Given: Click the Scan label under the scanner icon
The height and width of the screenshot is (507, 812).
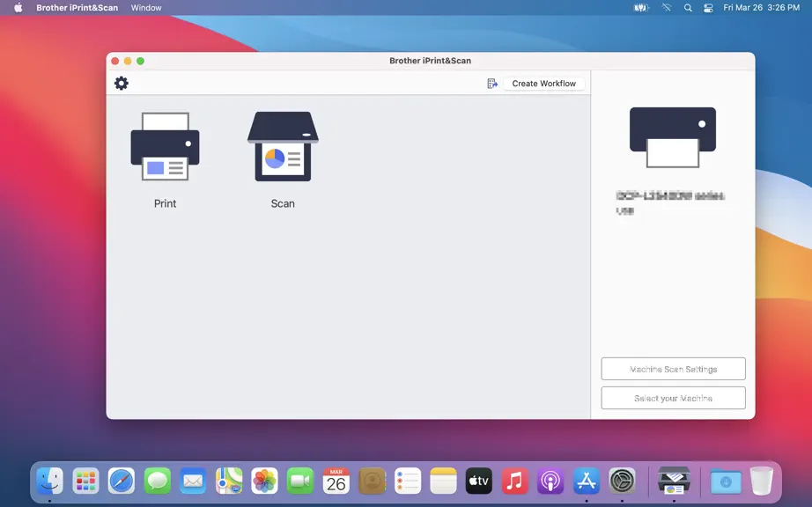Looking at the screenshot, I should click(283, 204).
